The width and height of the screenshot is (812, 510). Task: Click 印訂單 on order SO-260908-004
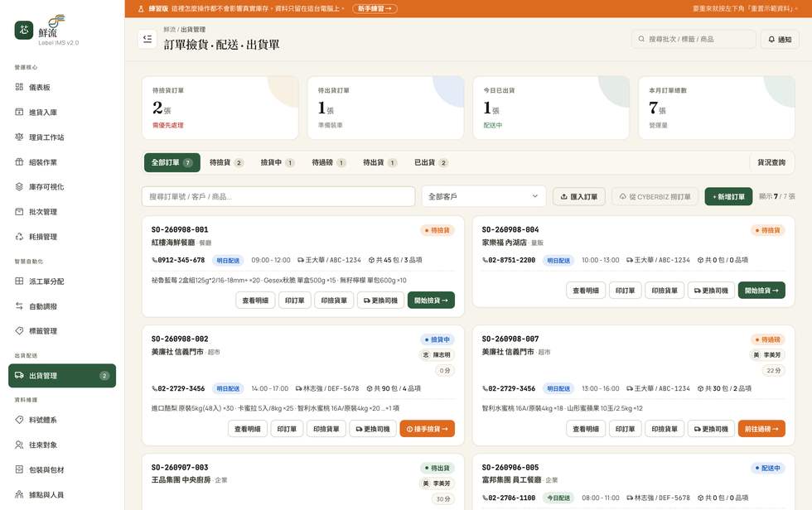[x=625, y=291]
